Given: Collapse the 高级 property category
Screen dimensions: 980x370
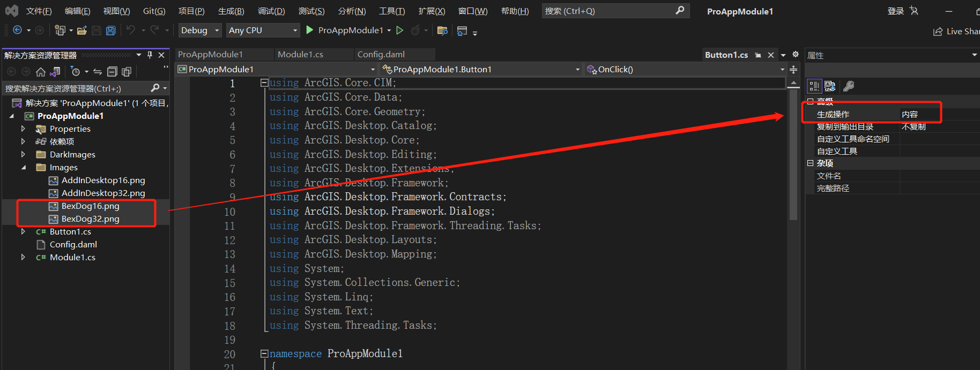Looking at the screenshot, I should (x=811, y=101).
